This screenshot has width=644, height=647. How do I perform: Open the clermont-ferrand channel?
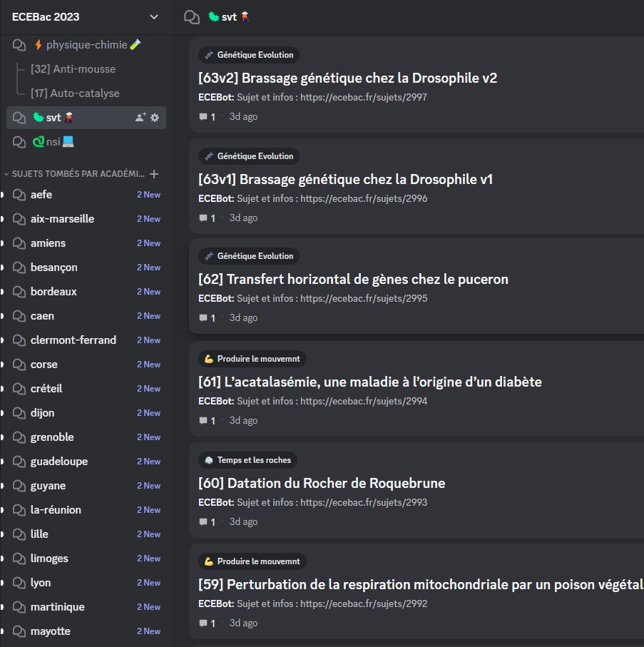click(x=86, y=340)
